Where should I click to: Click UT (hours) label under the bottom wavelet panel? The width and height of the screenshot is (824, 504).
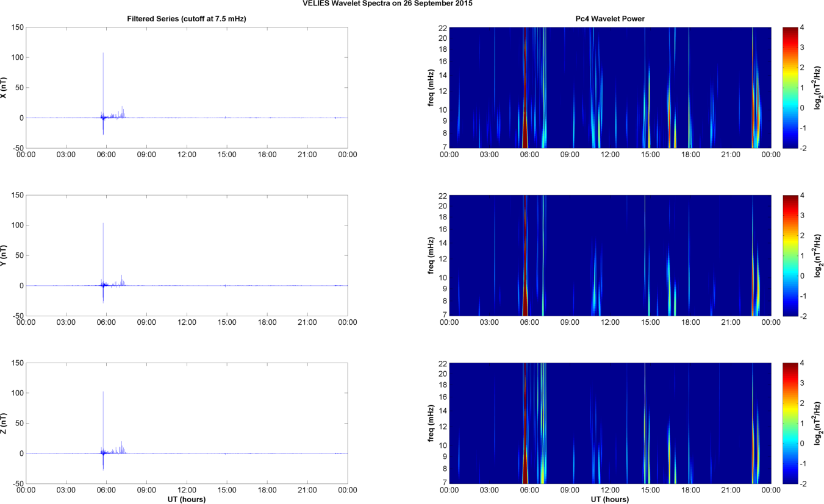pyautogui.click(x=610, y=500)
